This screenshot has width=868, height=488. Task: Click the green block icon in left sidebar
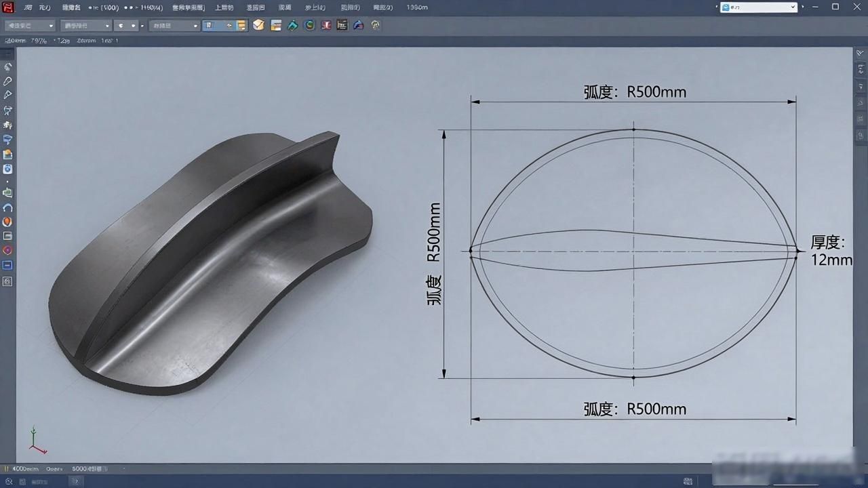(8, 192)
